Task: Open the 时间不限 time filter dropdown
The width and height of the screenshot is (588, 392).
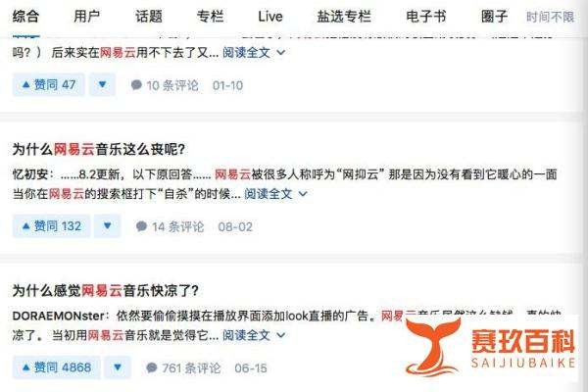Action: coord(550,17)
